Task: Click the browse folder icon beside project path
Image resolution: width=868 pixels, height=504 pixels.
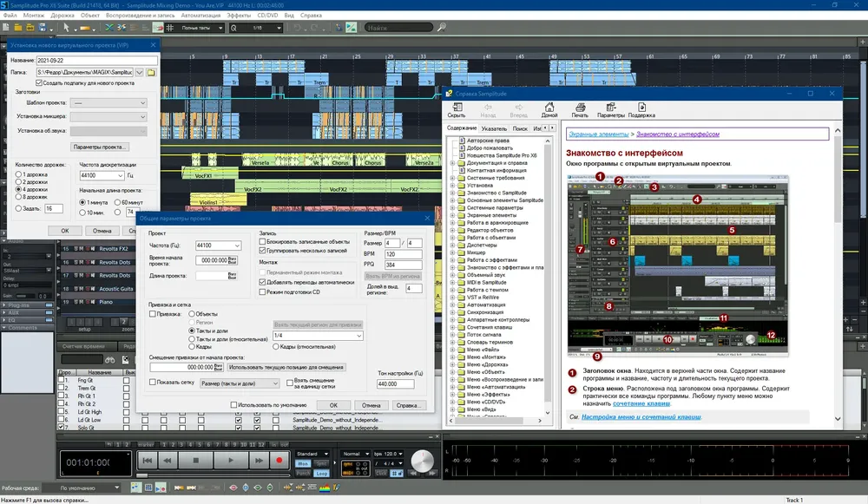Action: [151, 73]
